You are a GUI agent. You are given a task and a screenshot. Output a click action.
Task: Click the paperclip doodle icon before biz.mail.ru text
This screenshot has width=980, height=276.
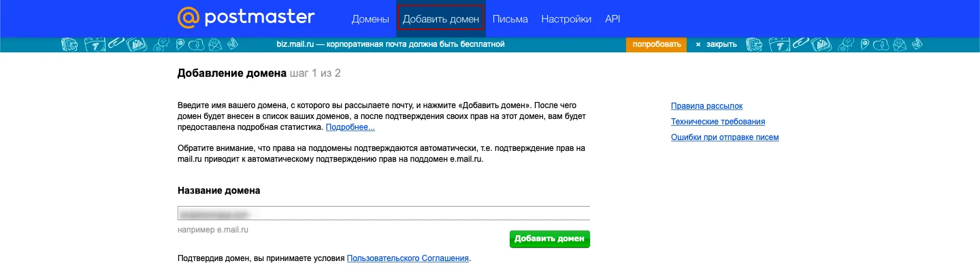tap(116, 42)
